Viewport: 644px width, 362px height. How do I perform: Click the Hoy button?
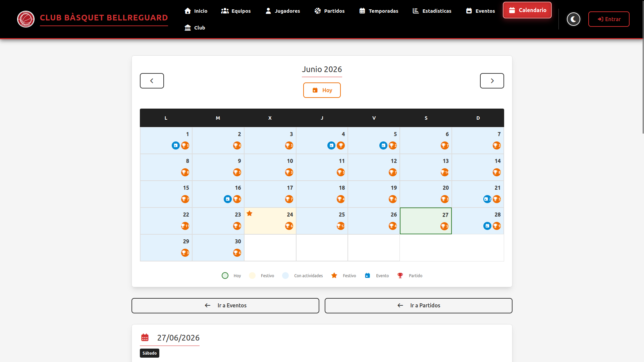click(x=322, y=90)
